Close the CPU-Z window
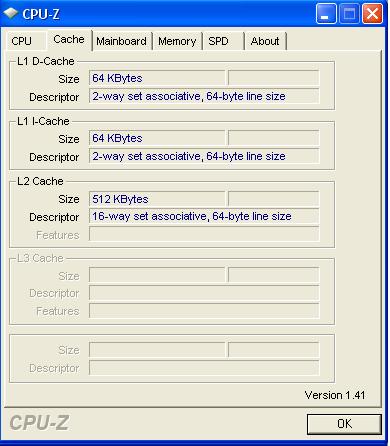 pos(372,14)
